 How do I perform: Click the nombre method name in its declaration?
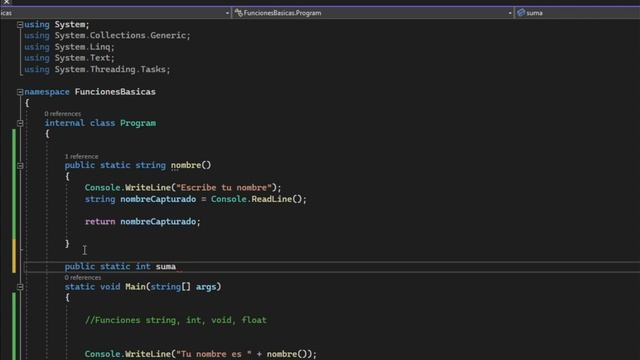[x=186, y=165]
